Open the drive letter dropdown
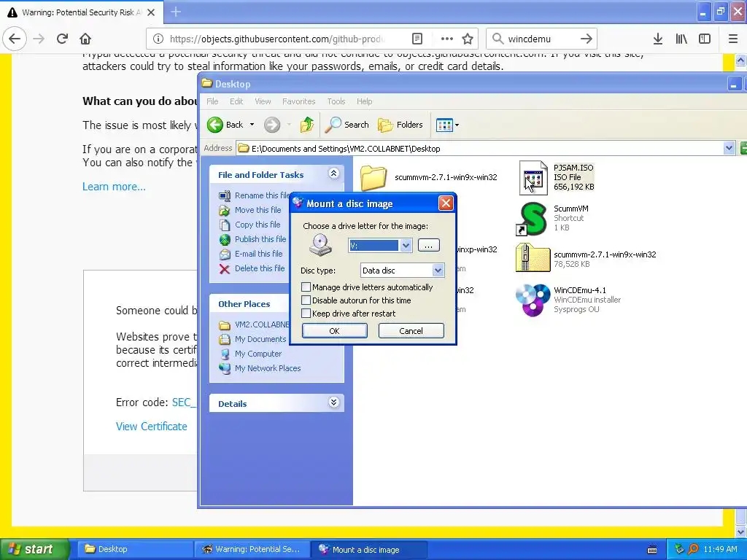This screenshot has width=747, height=560. point(406,245)
